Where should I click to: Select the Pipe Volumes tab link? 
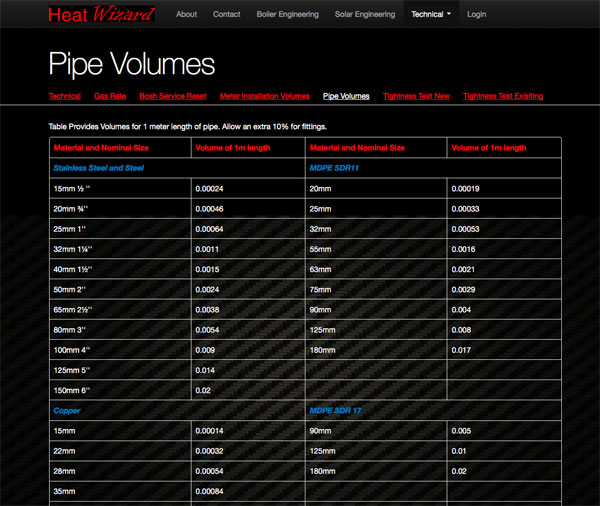[346, 96]
